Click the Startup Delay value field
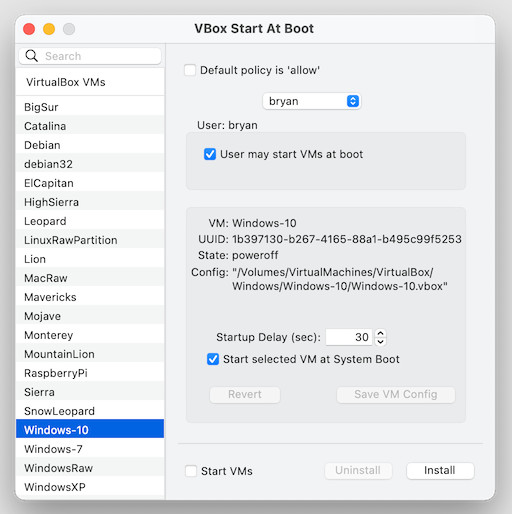Viewport: 512px width, 514px height. tap(349, 337)
